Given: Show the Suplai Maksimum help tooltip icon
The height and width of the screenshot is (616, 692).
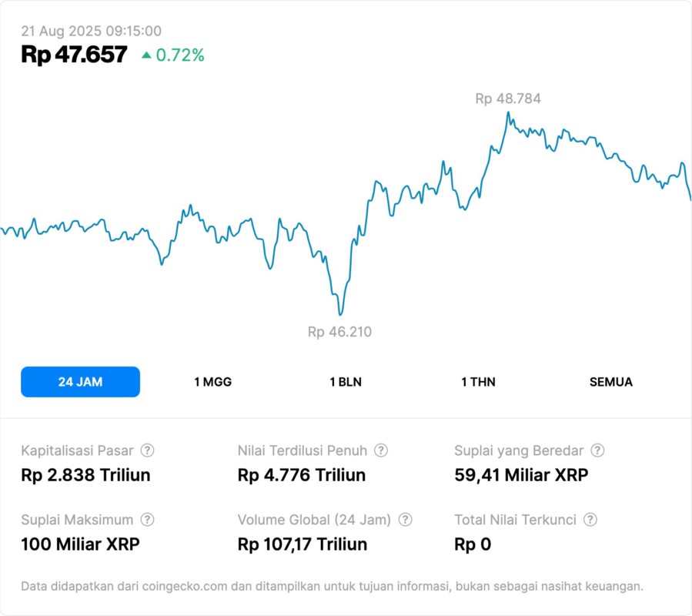Looking at the screenshot, I should click(x=147, y=520).
